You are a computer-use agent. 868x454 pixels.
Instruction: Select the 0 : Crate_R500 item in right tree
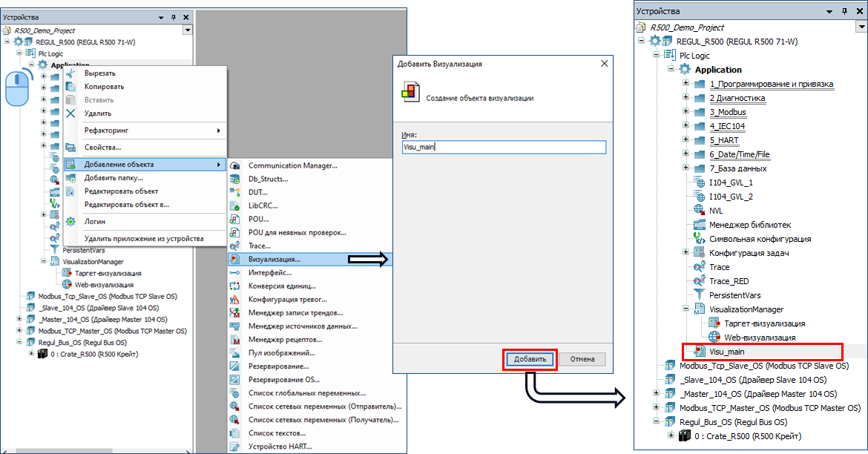coord(747,436)
